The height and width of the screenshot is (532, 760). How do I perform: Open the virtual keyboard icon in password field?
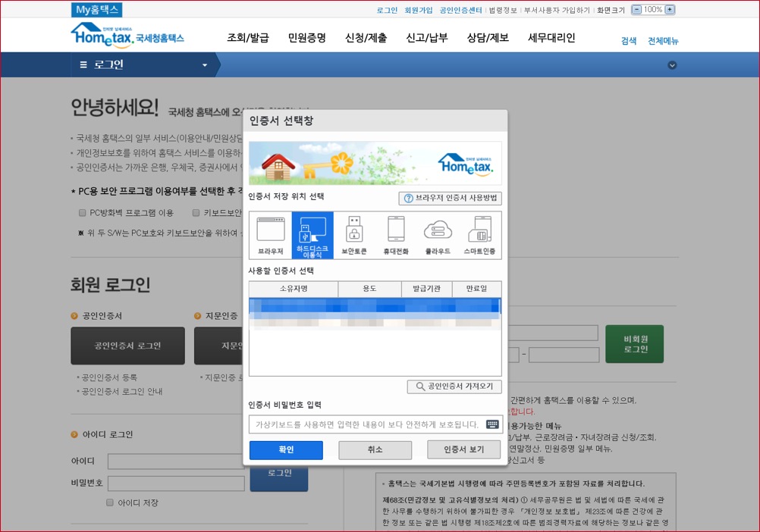coord(492,424)
